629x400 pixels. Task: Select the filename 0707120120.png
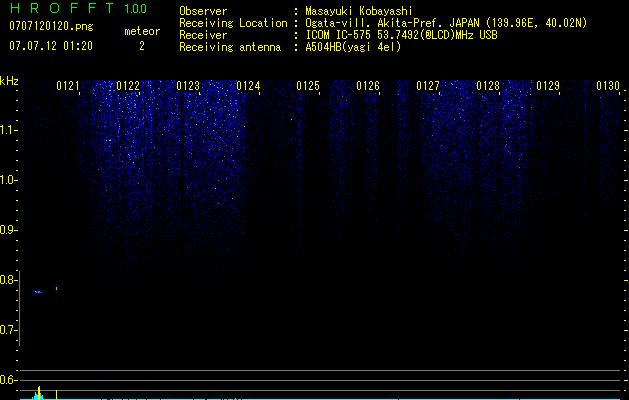[x=51, y=27]
